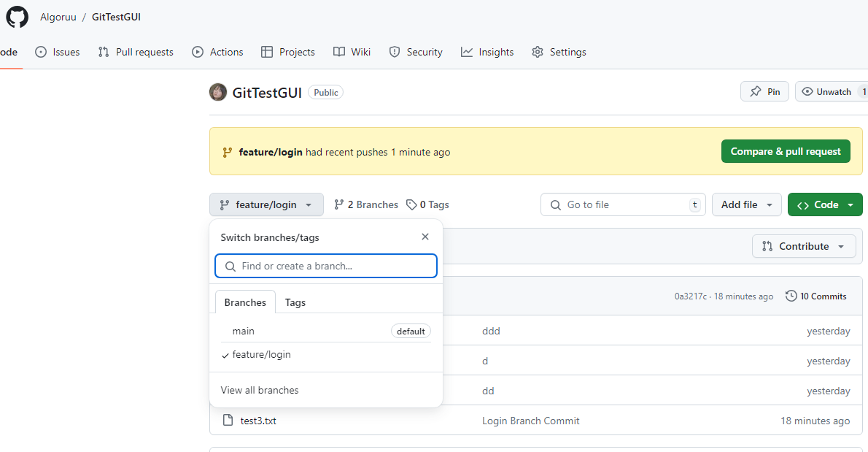
Task: Open commit message ddd
Action: tap(491, 331)
